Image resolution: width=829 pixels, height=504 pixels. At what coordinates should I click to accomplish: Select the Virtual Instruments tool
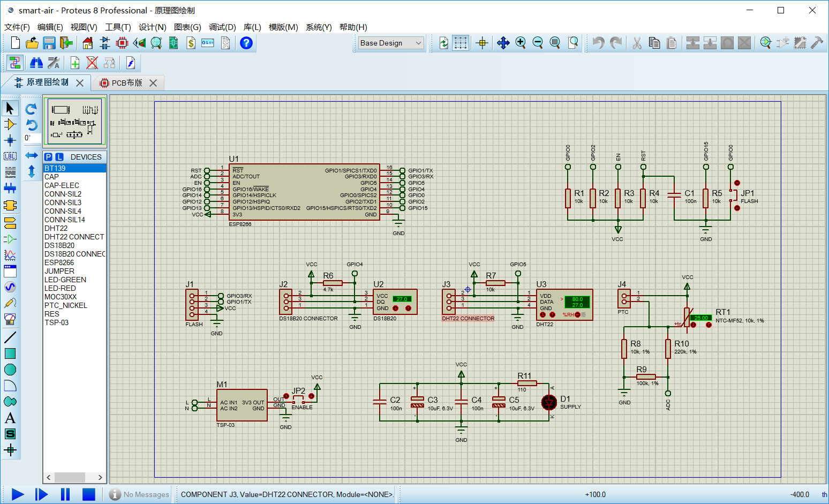point(10,319)
